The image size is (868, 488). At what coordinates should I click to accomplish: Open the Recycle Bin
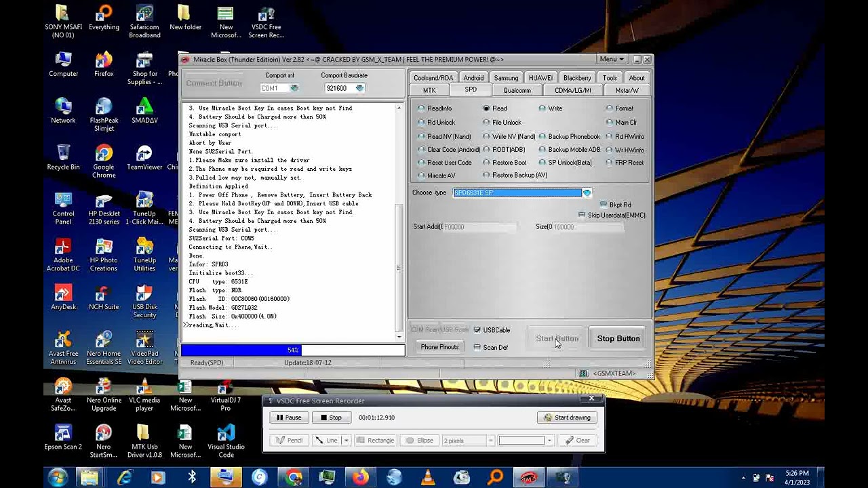(x=63, y=158)
